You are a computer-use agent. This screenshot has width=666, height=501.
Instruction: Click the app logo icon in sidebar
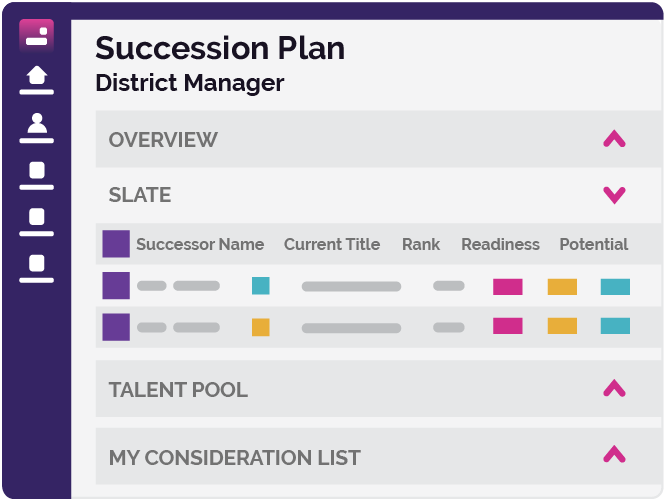click(x=37, y=35)
